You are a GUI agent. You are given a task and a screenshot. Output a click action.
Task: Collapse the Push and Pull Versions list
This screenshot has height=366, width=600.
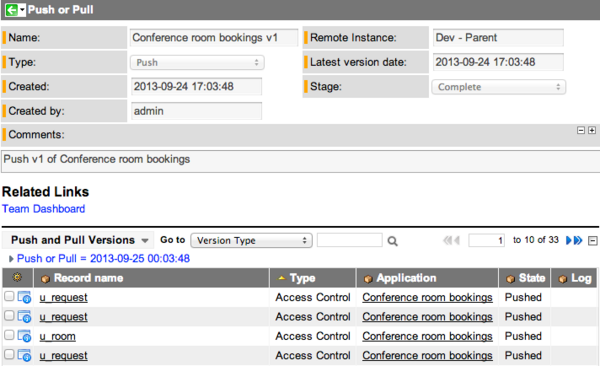(592, 241)
